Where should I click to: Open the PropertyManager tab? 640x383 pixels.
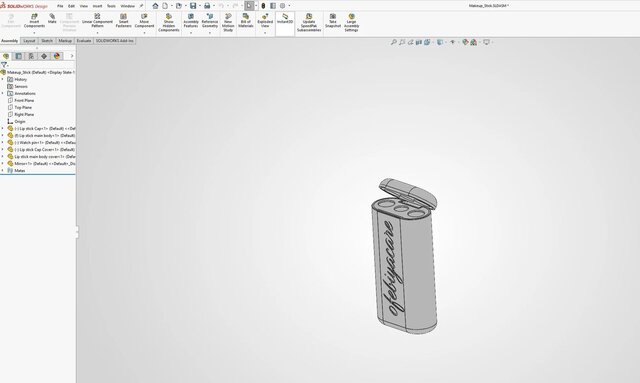pyautogui.click(x=18, y=56)
